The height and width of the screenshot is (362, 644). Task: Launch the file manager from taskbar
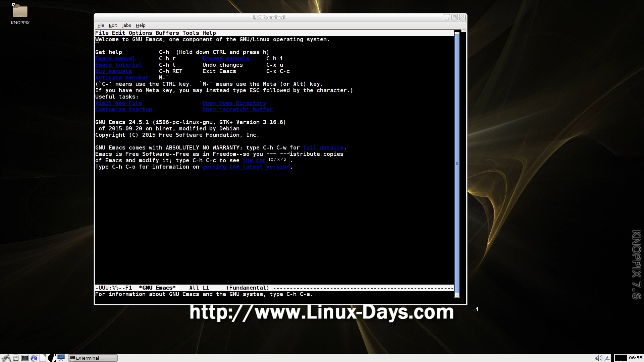[x=16, y=358]
